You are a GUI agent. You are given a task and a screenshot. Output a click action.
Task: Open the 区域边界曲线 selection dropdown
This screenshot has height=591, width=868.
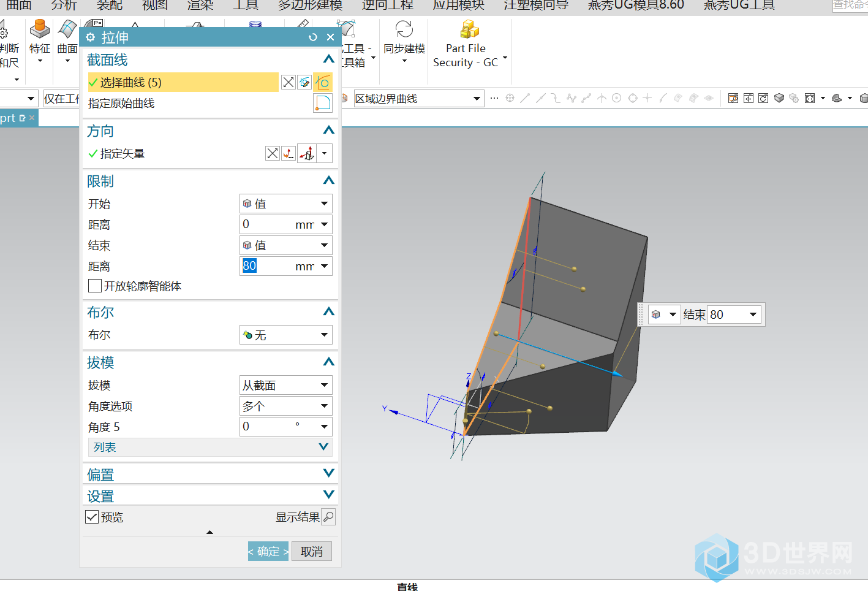[x=419, y=99]
